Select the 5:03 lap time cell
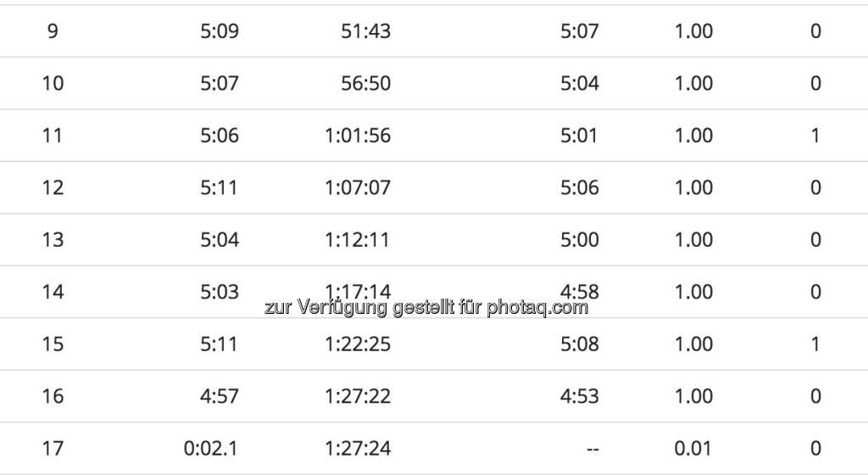Image resolution: width=868 pixels, height=475 pixels. (x=220, y=292)
